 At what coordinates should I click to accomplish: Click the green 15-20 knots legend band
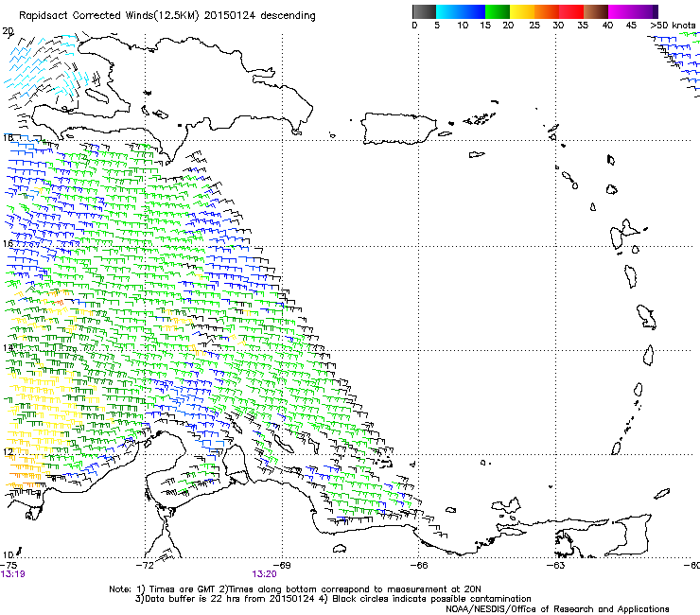[x=498, y=11]
